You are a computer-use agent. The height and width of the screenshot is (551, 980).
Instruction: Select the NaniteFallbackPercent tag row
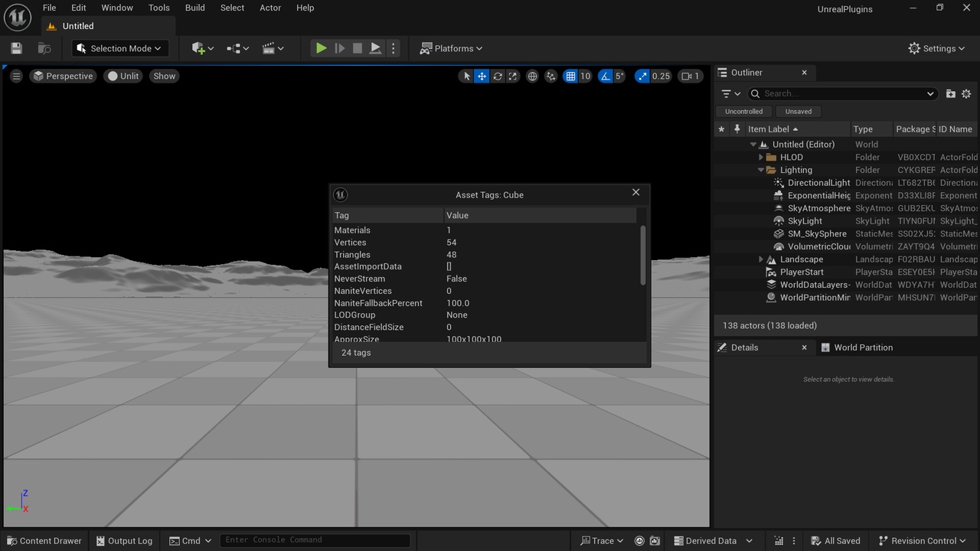click(485, 303)
